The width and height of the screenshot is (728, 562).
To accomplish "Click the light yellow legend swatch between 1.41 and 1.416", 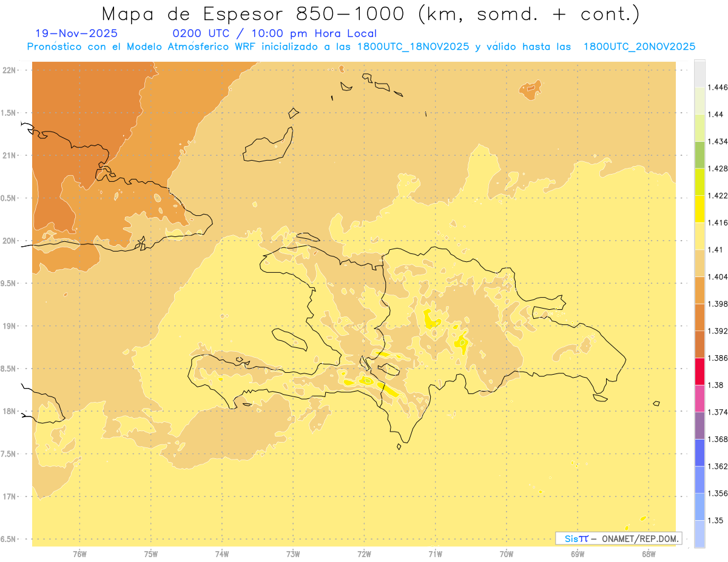I will point(699,236).
